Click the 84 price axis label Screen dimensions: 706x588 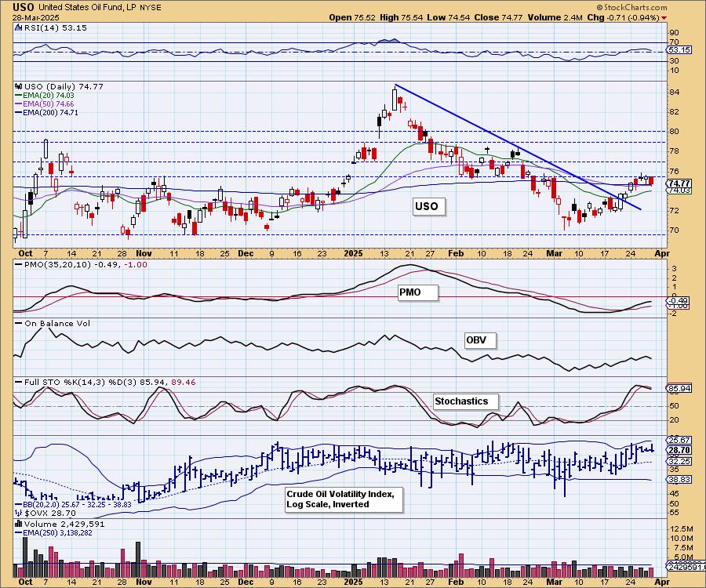(x=675, y=93)
